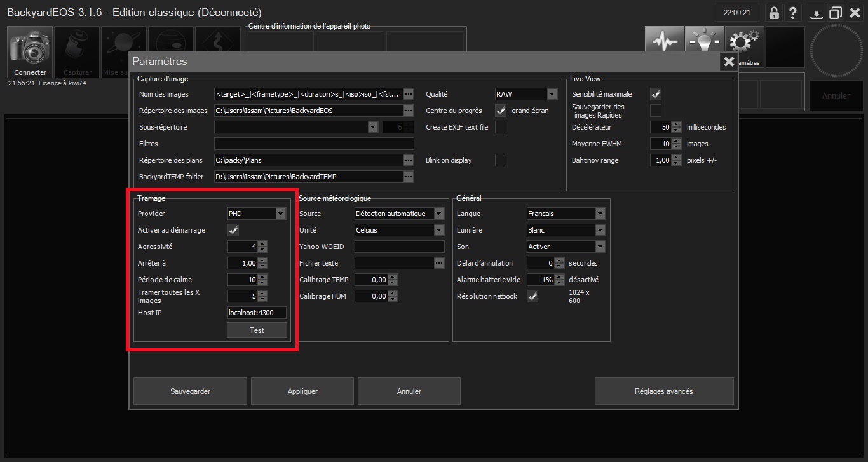Click the Host IP field
Screen dimensions: 868x462
click(257, 313)
